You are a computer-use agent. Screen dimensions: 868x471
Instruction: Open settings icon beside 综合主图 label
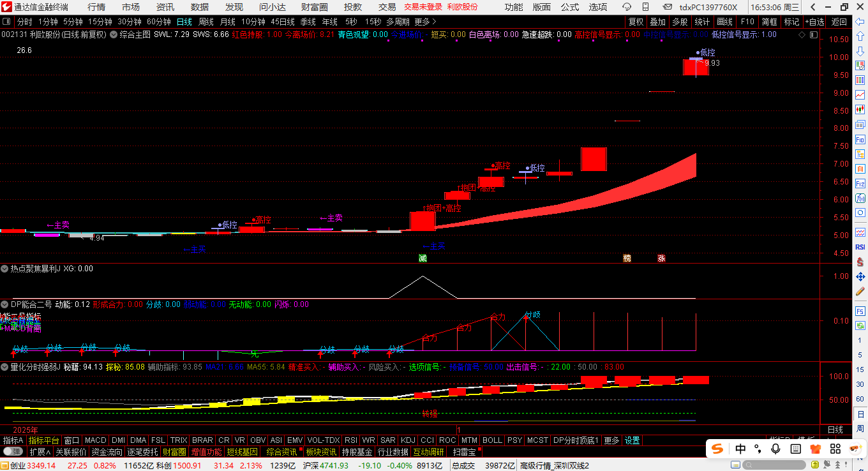pyautogui.click(x=114, y=34)
